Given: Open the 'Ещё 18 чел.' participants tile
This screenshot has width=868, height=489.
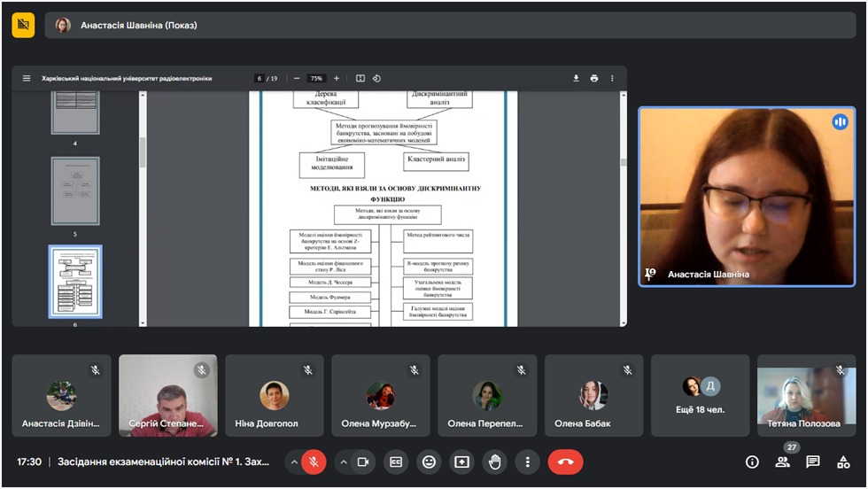Looking at the screenshot, I should (x=700, y=395).
